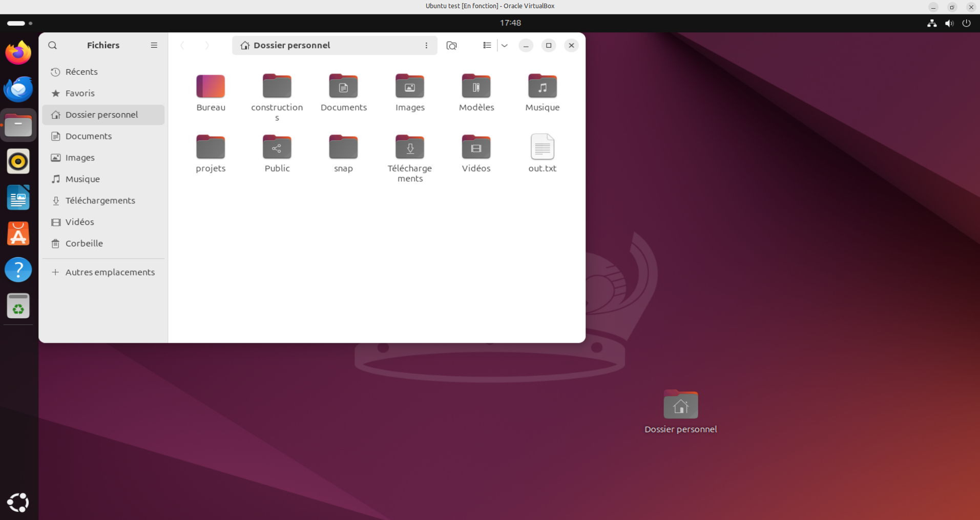Toggle the Show Applications grid button
Image resolution: width=980 pixels, height=520 pixels.
[x=18, y=503]
